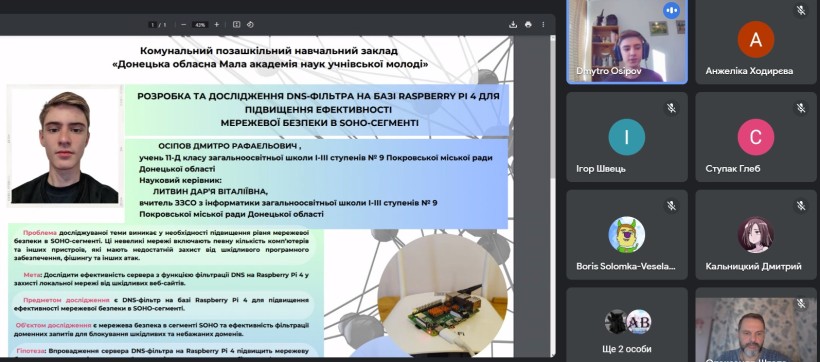Select Ігор Швець's avatar circle
Image resolution: width=820 pixels, height=362 pixels.
(627, 137)
